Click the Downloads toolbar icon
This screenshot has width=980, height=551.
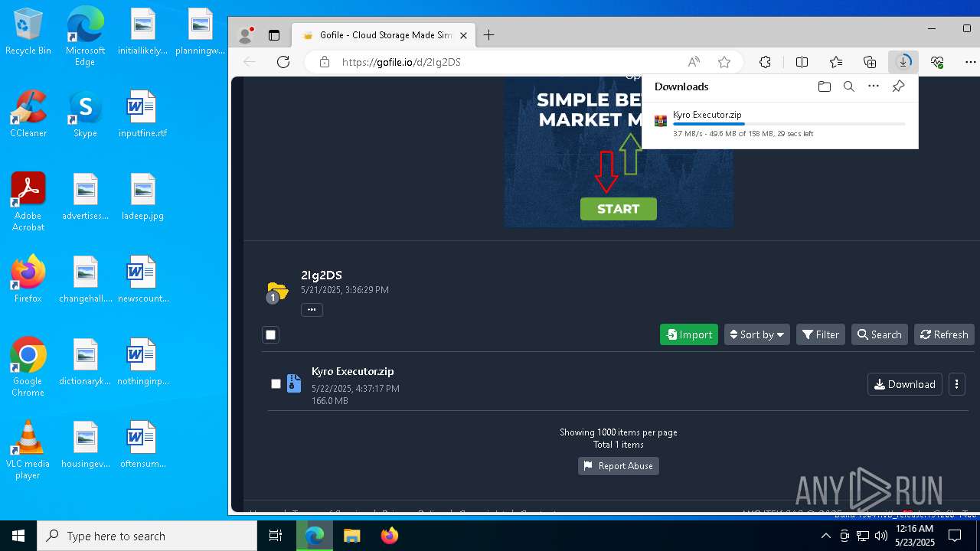pyautogui.click(x=903, y=62)
